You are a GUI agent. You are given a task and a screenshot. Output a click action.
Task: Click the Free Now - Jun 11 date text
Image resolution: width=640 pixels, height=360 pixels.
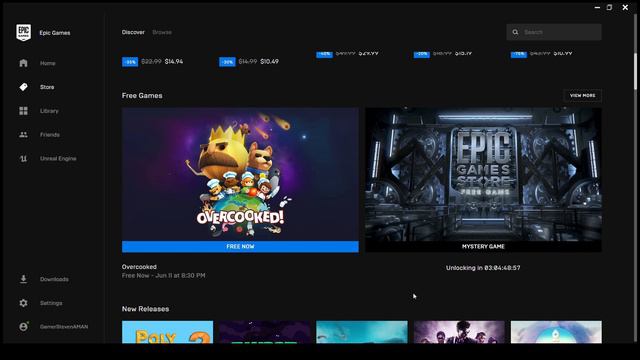click(163, 276)
